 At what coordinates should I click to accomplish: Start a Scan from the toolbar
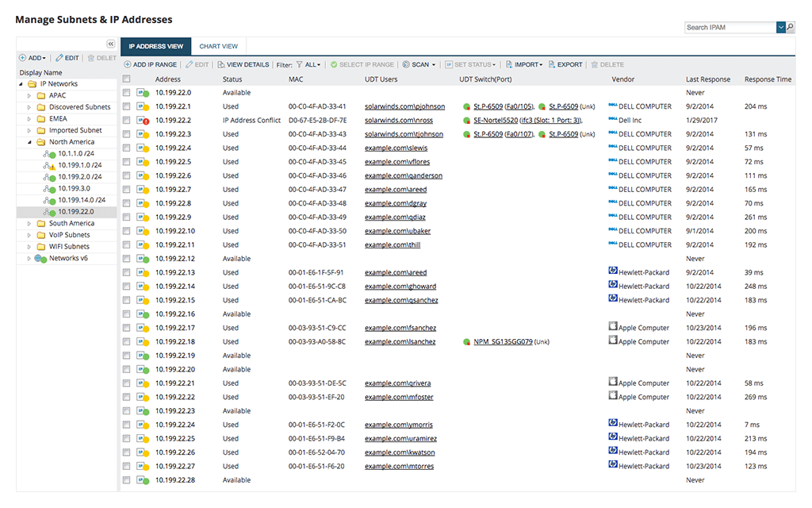(x=419, y=64)
